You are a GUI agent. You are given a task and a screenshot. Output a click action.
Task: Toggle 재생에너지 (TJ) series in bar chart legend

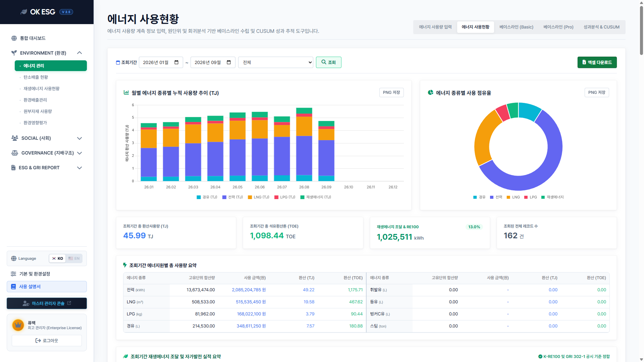click(316, 197)
